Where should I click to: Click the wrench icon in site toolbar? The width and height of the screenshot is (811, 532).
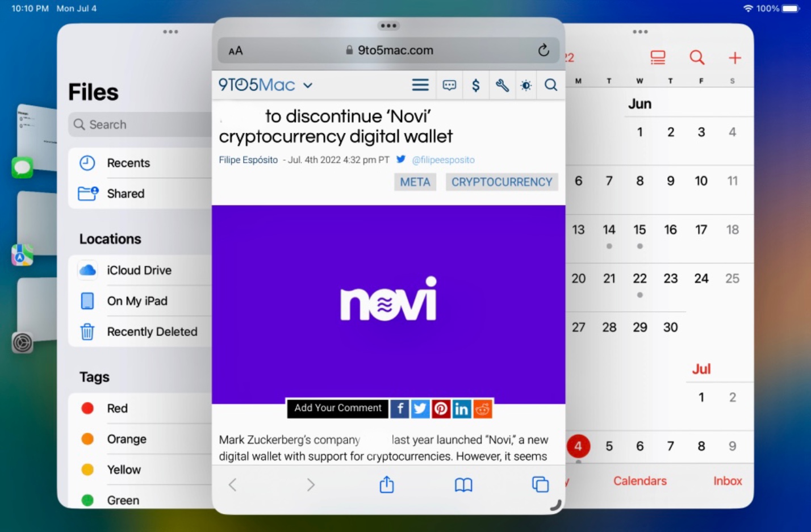(x=502, y=85)
